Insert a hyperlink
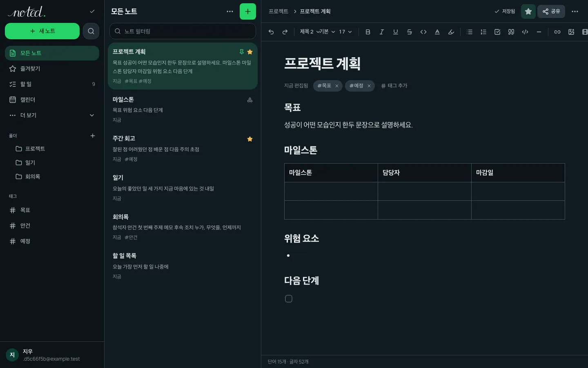The width and height of the screenshot is (588, 368). click(557, 32)
